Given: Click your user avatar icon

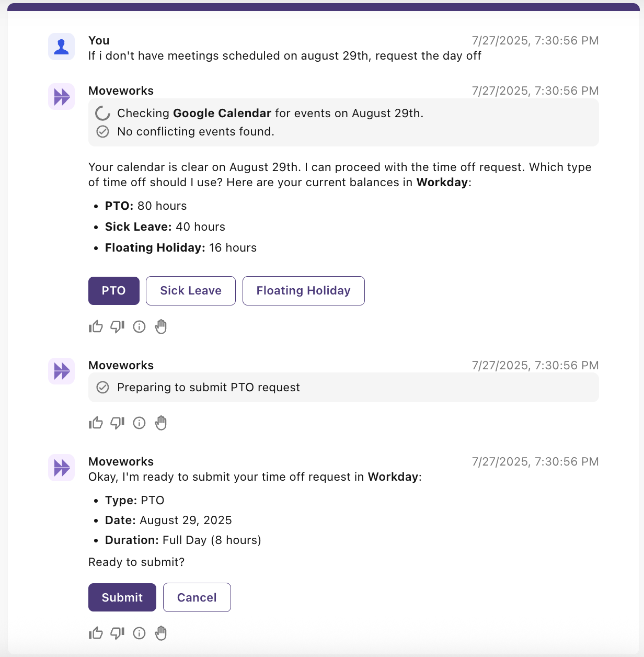Looking at the screenshot, I should pos(62,47).
